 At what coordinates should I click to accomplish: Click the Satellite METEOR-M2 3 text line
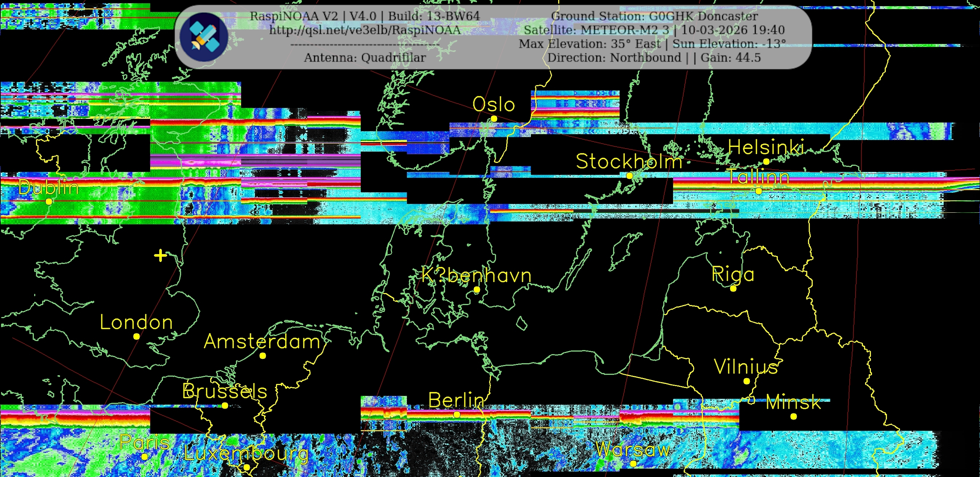(x=654, y=30)
